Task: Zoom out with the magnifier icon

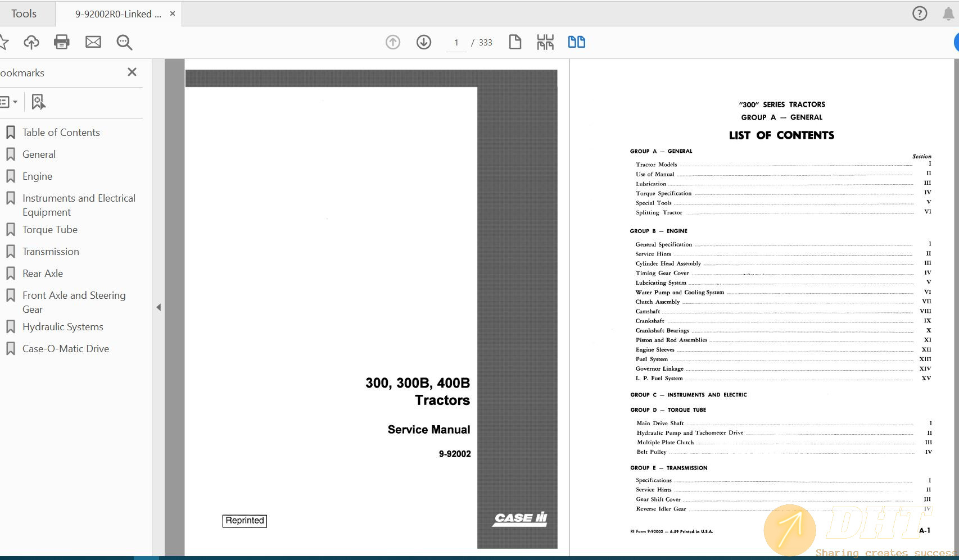Action: click(124, 42)
